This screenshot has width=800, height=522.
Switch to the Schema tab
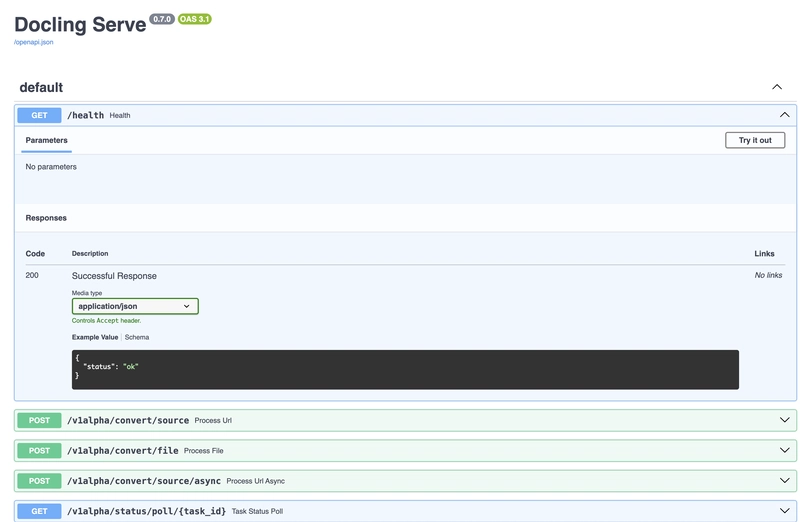point(137,337)
